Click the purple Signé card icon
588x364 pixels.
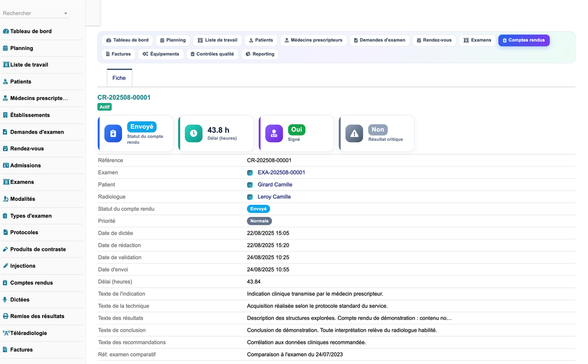(x=274, y=133)
